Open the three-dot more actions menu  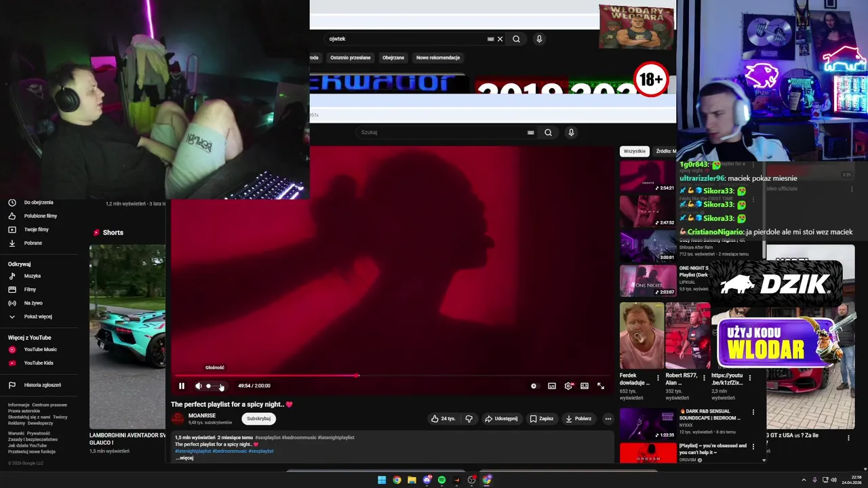coord(608,419)
